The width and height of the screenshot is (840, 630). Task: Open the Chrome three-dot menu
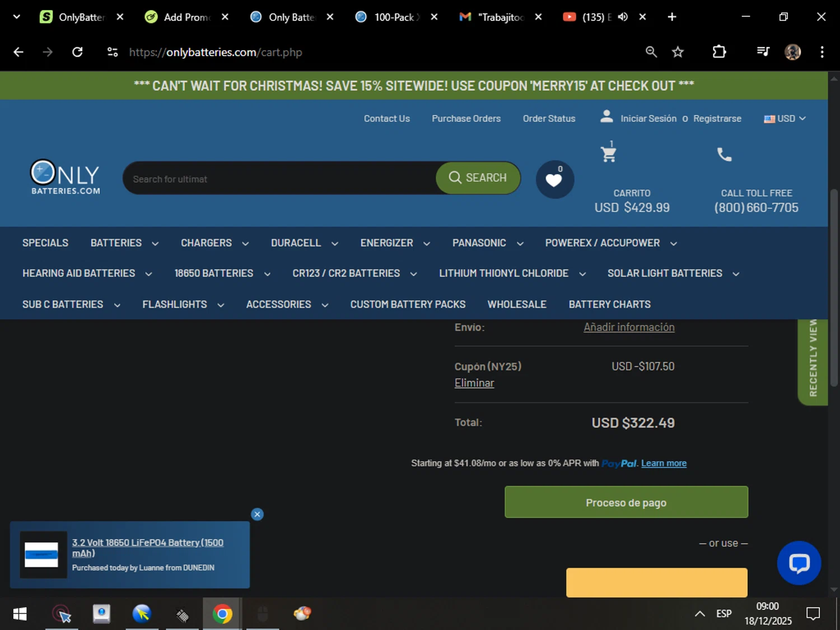(x=822, y=52)
